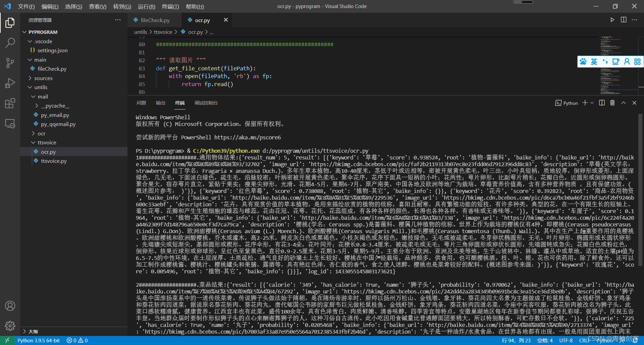Click ttsvoice in the breadcrumb path

(163, 32)
